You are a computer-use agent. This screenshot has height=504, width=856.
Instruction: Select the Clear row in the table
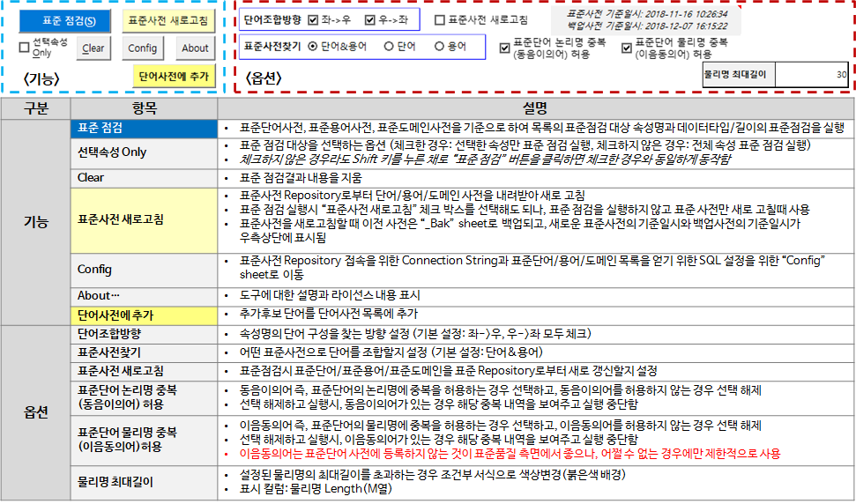[x=144, y=178]
